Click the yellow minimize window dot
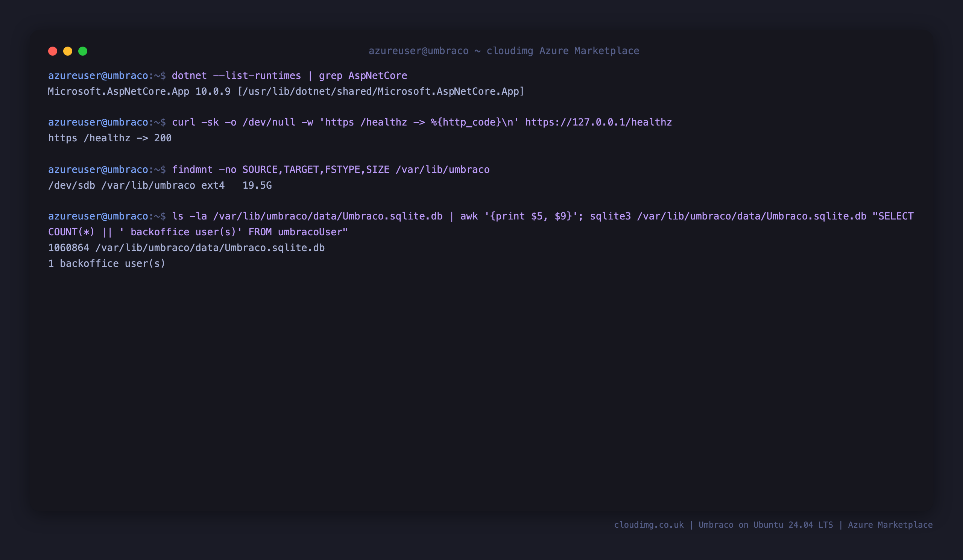The image size is (963, 560). tap(68, 51)
